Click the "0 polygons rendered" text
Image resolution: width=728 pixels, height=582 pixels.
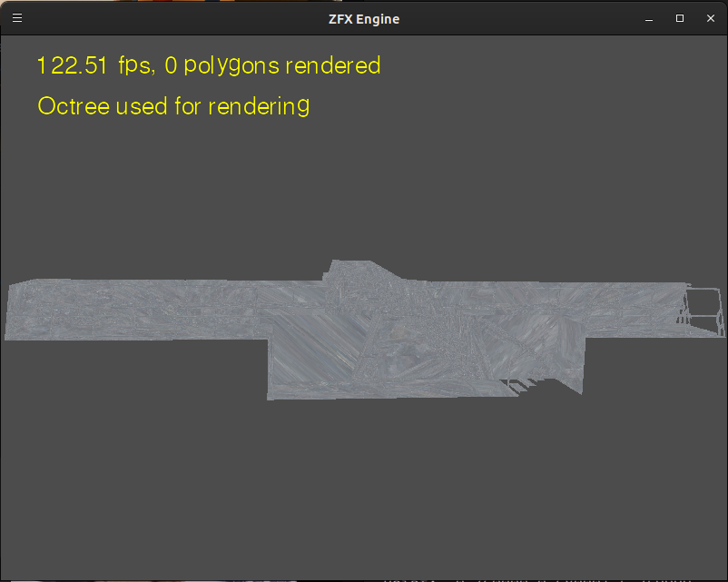coord(272,66)
